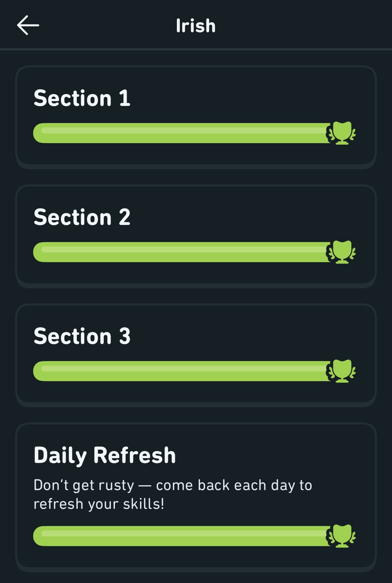Screen dimensions: 392x583
Task: Click the Section 1 progress bar
Action: tap(181, 133)
